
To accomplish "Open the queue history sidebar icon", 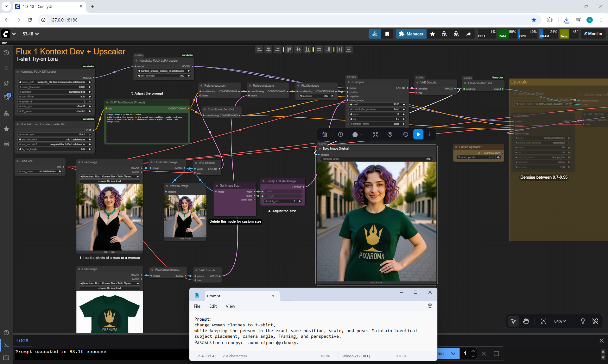I will [6, 53].
